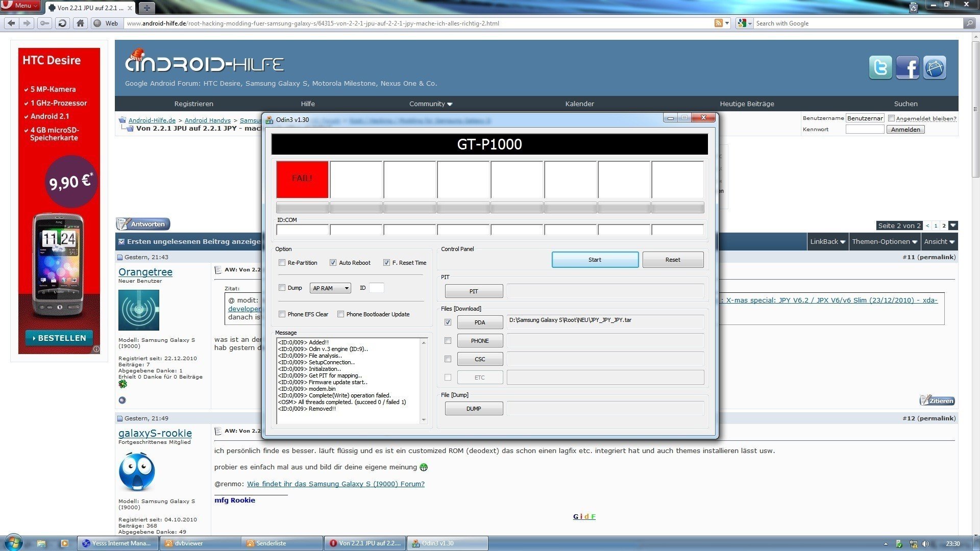Open the password wand key icon

click(45, 23)
